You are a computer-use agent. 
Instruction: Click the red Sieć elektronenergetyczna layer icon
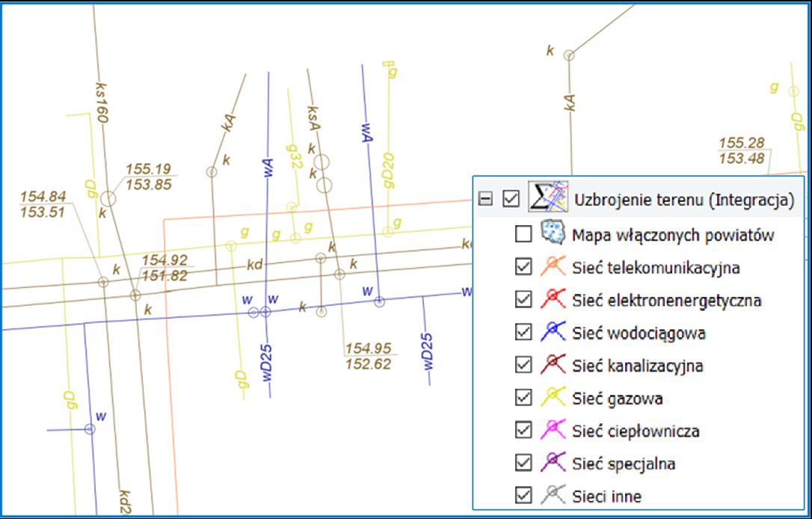pos(551,300)
